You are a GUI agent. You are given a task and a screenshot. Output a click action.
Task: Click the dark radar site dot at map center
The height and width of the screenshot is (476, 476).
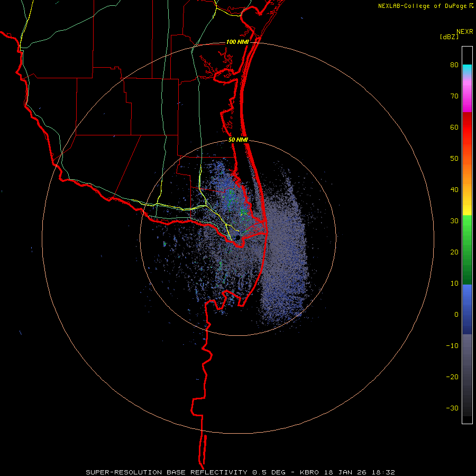click(237, 237)
